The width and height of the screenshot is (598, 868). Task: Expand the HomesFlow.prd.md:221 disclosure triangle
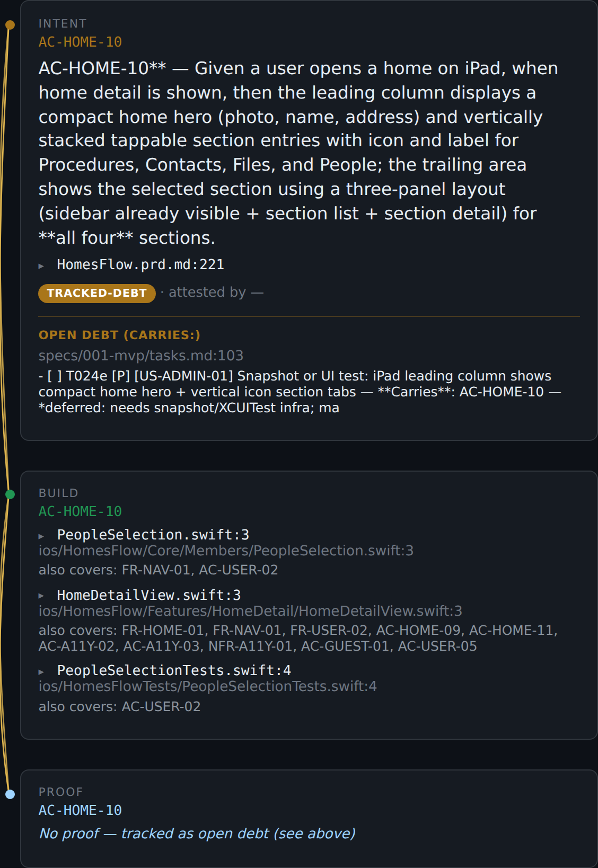[x=41, y=266]
